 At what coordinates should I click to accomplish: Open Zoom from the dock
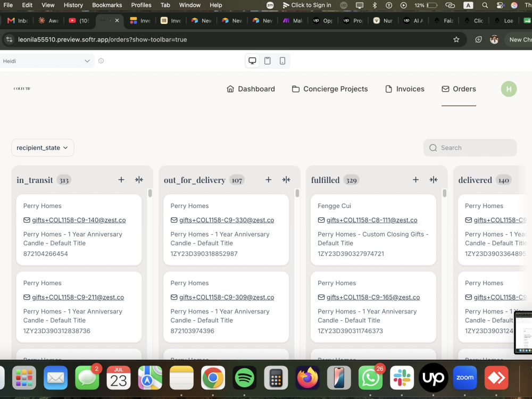tap(465, 378)
